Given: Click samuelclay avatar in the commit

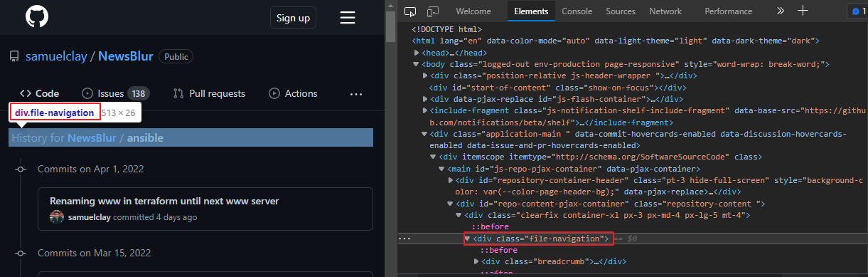Looking at the screenshot, I should (x=57, y=217).
